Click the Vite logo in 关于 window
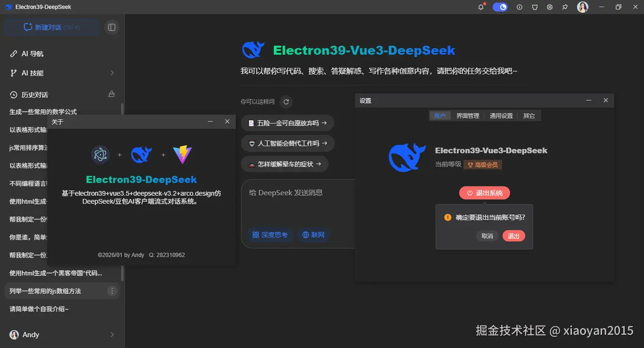The height and width of the screenshot is (348, 644). click(x=182, y=155)
